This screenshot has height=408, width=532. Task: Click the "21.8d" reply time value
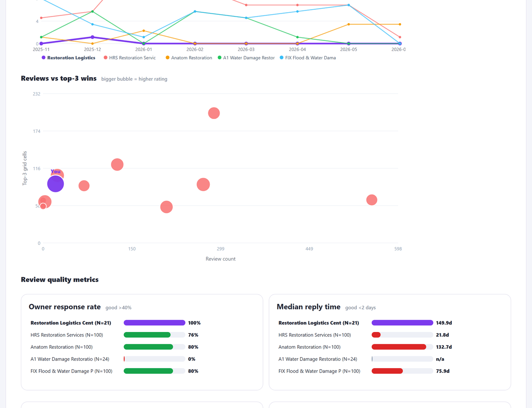pos(442,335)
